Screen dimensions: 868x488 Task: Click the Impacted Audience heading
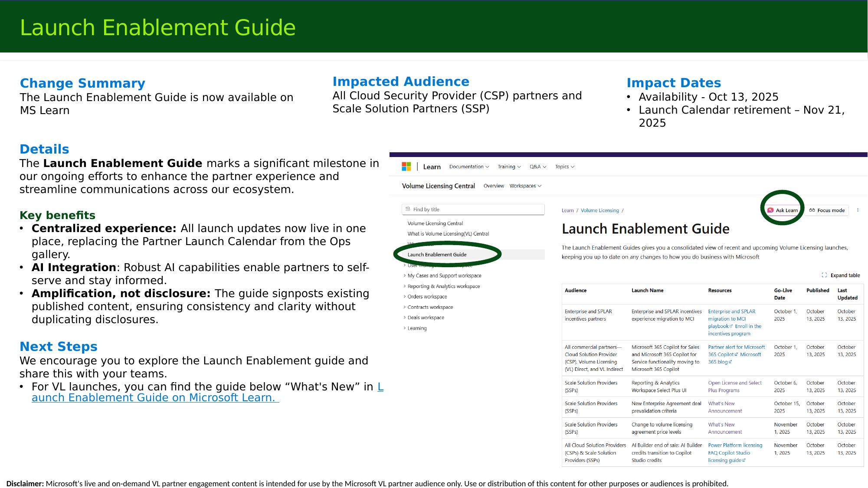[x=401, y=82]
